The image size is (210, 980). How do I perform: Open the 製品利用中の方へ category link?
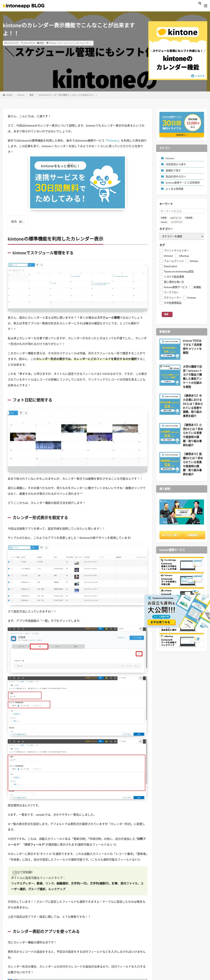pyautogui.click(x=176, y=177)
